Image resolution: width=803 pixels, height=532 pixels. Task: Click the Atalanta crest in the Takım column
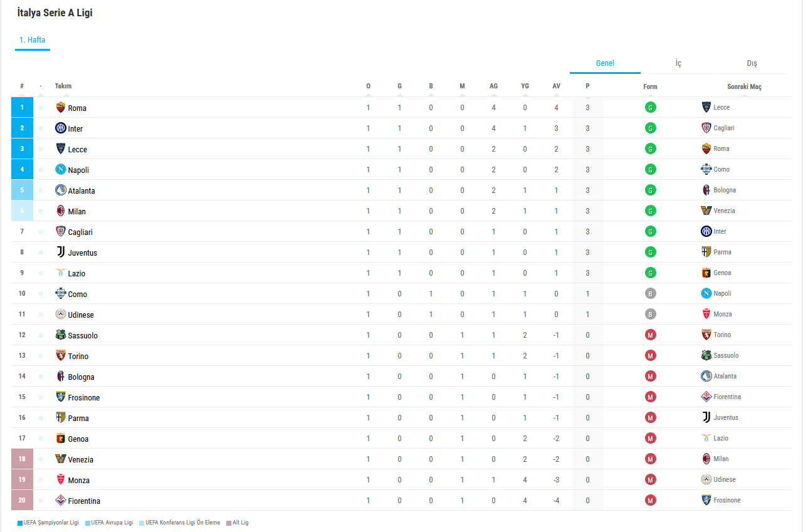pyautogui.click(x=61, y=190)
